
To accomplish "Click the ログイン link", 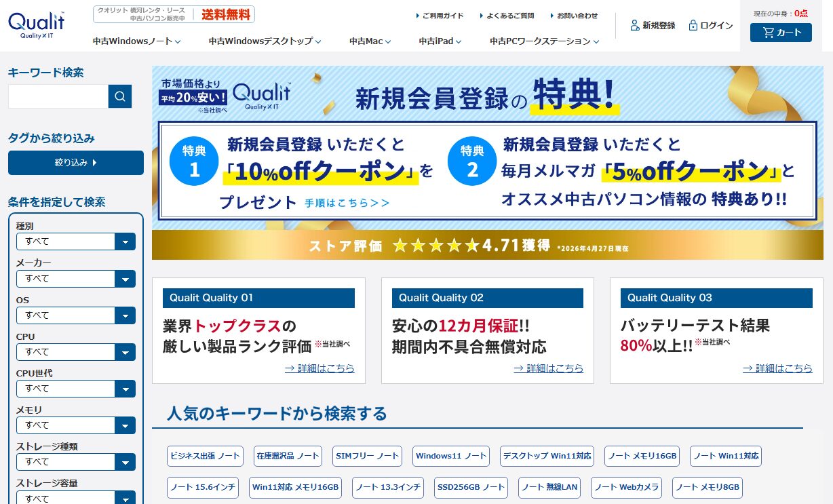I will [x=716, y=26].
